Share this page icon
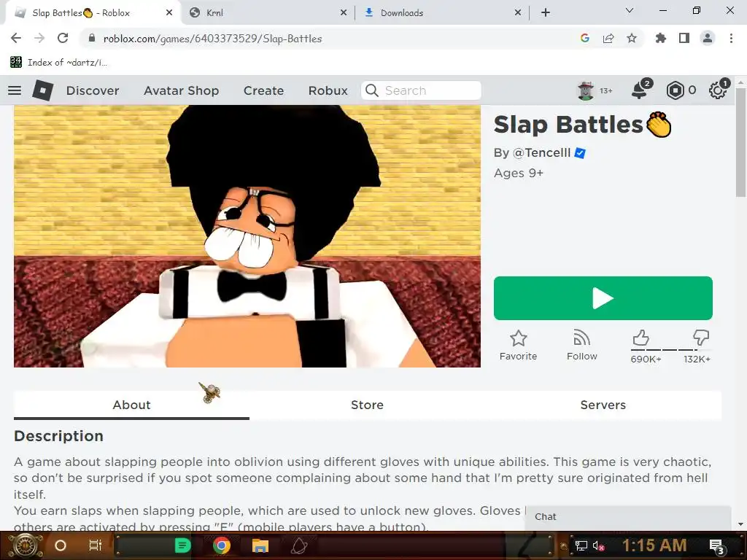The width and height of the screenshot is (747, 560). (x=608, y=38)
